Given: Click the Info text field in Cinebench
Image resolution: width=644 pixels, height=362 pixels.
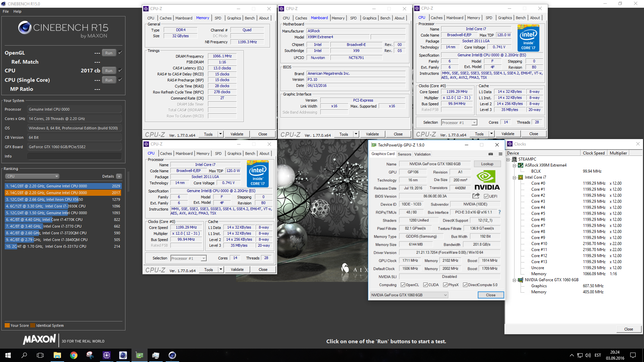Looking at the screenshot, I should point(74,156).
